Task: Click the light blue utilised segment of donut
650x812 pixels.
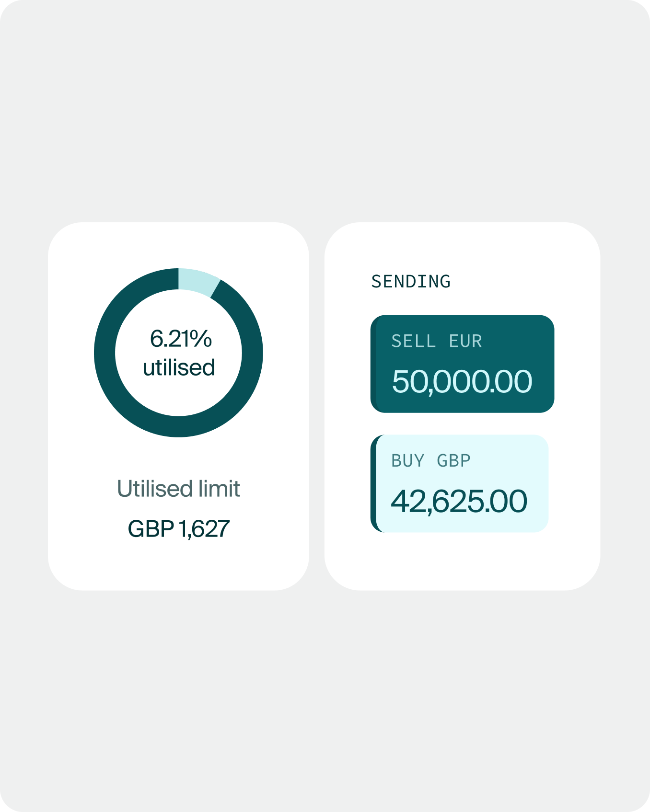Action: [x=197, y=282]
